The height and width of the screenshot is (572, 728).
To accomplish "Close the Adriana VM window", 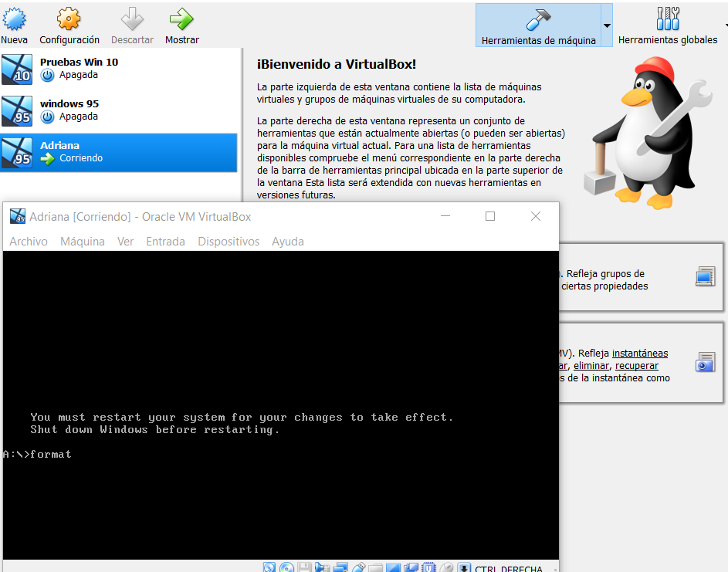I will tap(535, 216).
